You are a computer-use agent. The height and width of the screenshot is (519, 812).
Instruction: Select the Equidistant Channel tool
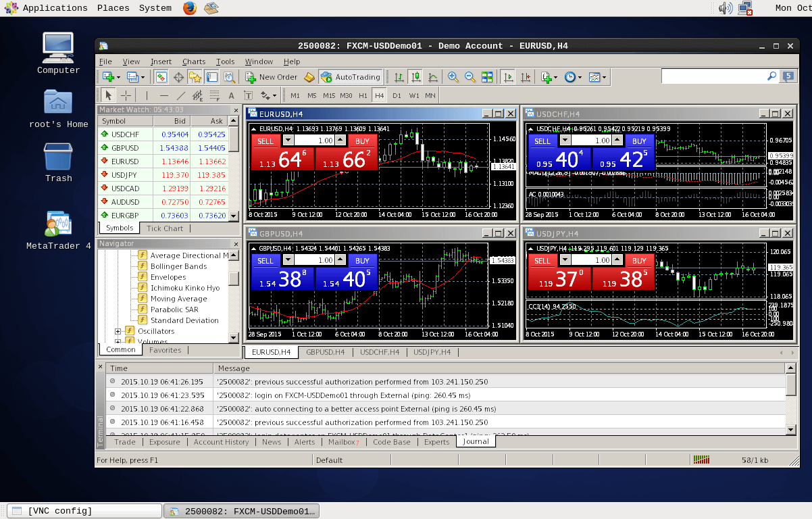tap(197, 95)
